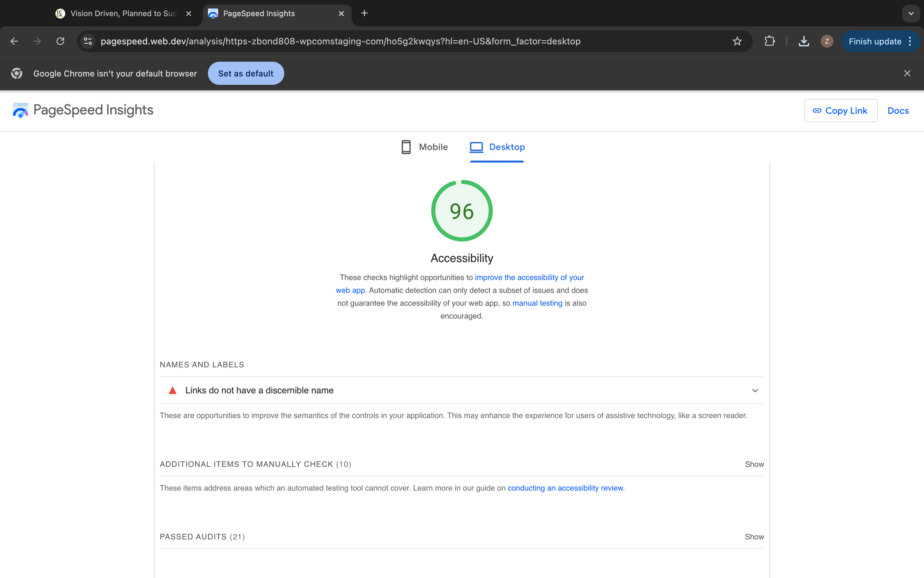
Task: Reload the current page
Action: pos(60,41)
